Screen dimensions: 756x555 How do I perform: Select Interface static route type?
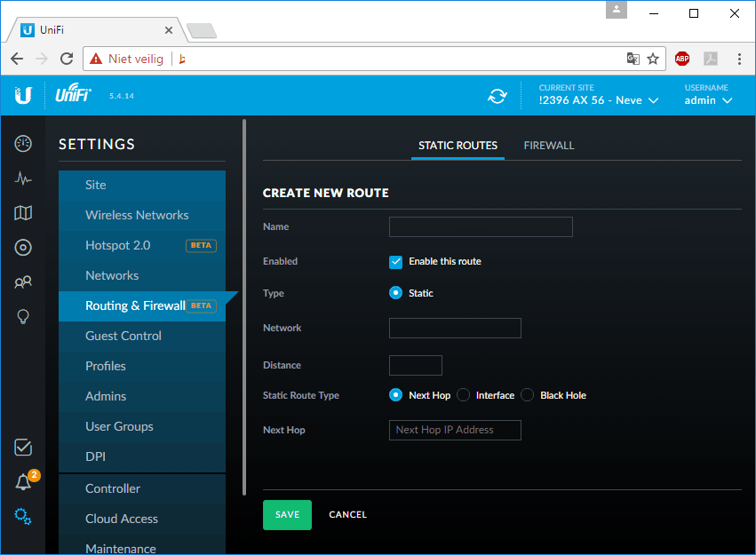[463, 395]
